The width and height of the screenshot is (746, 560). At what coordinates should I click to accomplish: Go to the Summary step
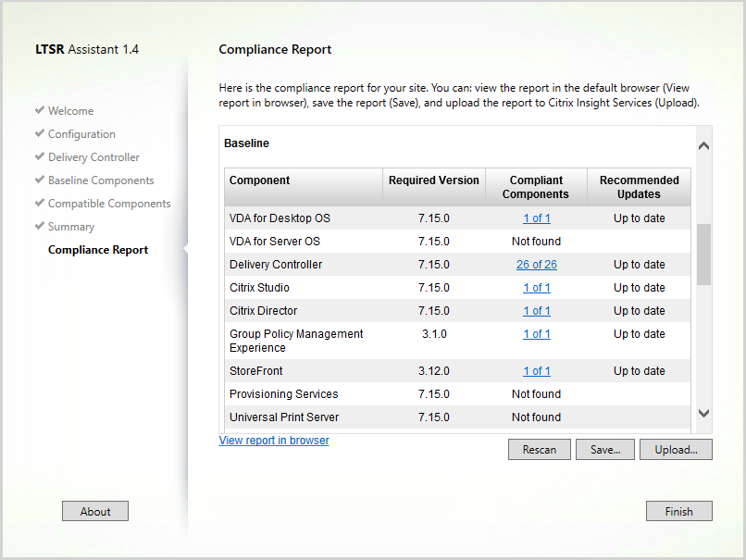71,227
